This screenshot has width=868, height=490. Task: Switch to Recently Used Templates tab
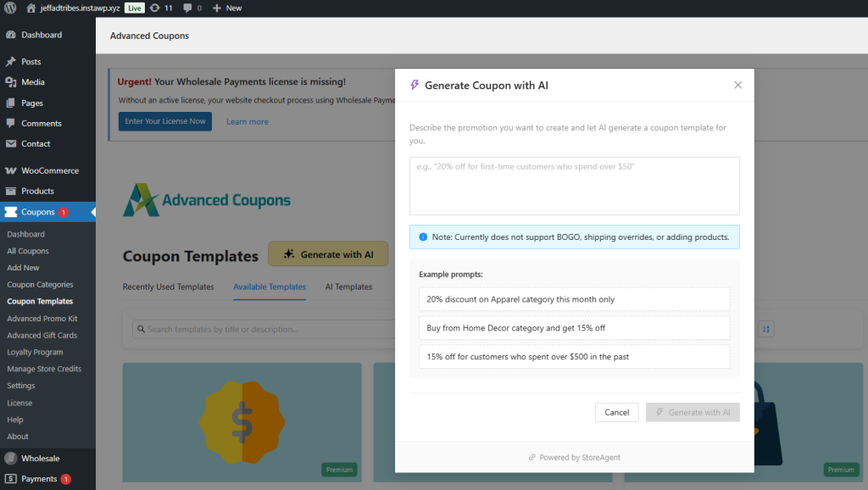pos(169,287)
